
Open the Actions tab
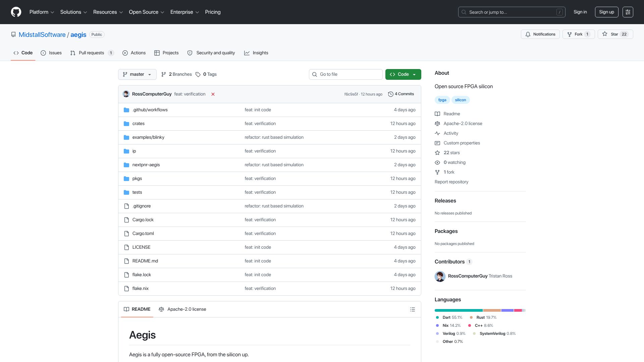(134, 53)
